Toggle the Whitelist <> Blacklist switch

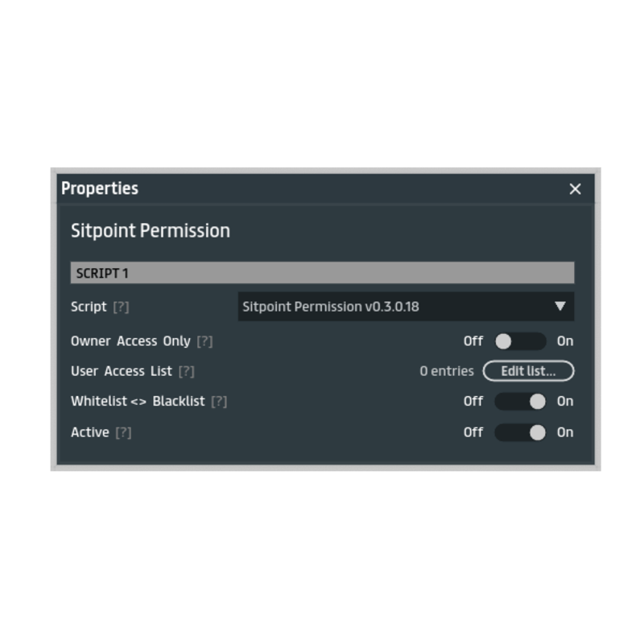520,401
